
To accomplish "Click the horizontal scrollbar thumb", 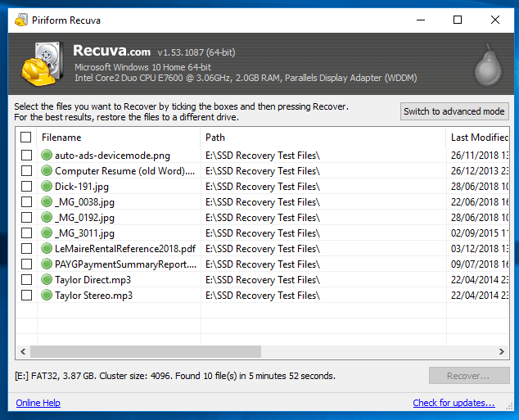I will (146, 351).
